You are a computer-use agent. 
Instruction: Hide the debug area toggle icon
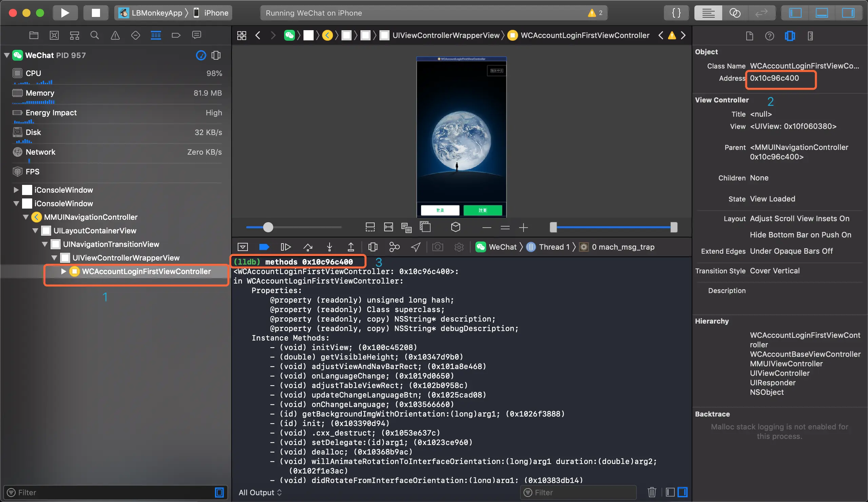tap(242, 247)
